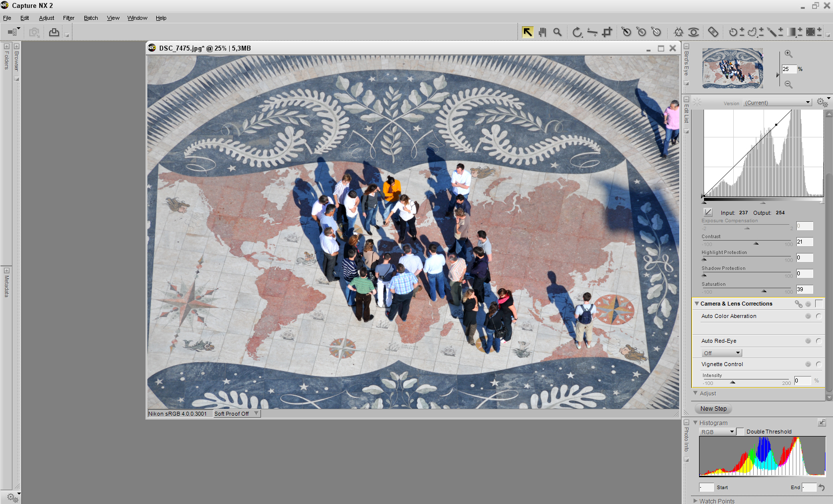Adjust the Vignette Intensity slider handle
This screenshot has height=504, width=833.
pos(733,382)
